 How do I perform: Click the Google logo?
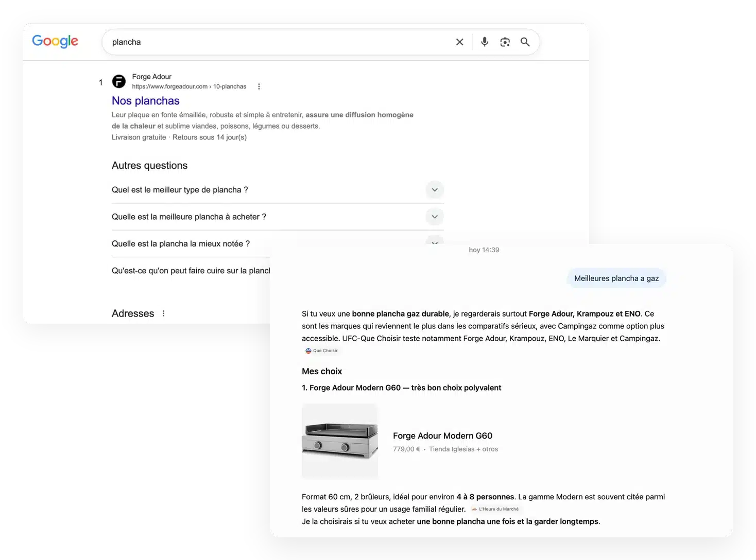tap(55, 41)
